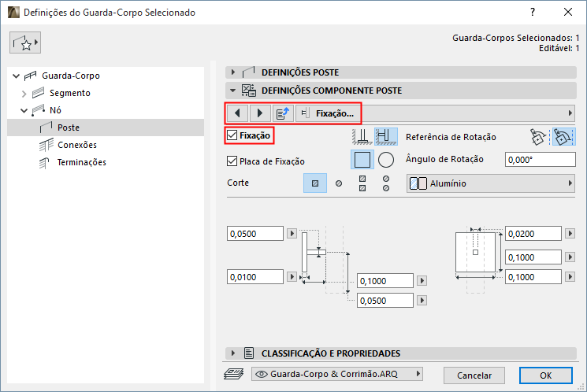587x392 pixels.
Task: Select the first square Corte option
Action: click(314, 183)
